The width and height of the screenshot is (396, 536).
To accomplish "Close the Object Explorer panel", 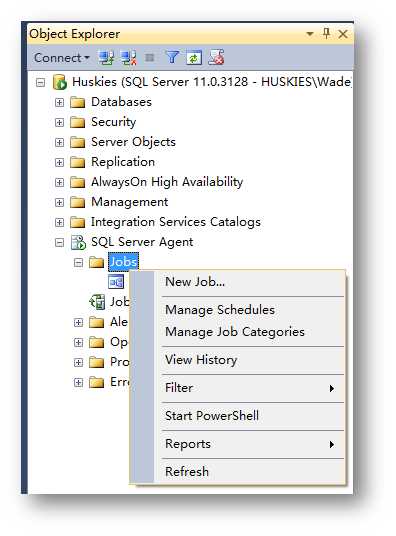I will pos(343,34).
